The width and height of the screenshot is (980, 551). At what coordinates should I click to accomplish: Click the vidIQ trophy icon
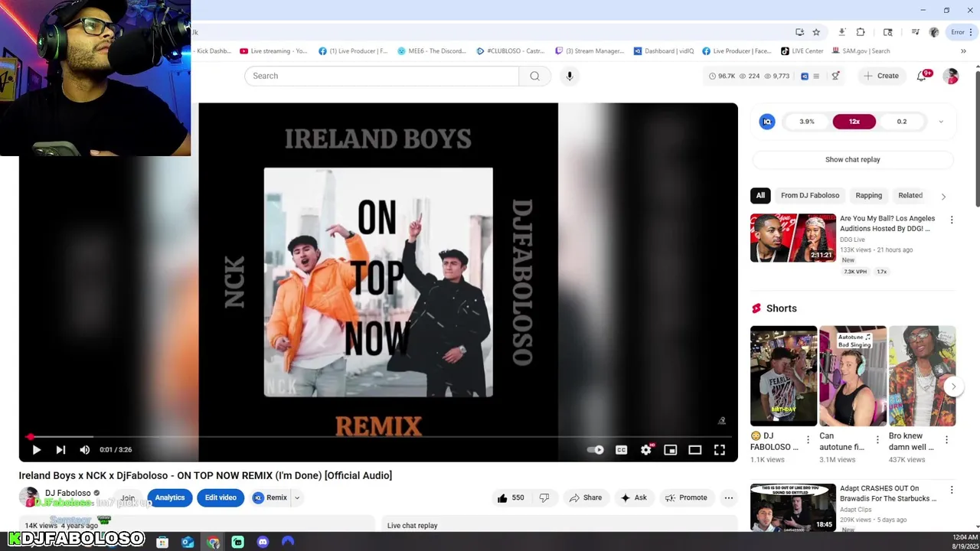(x=835, y=76)
